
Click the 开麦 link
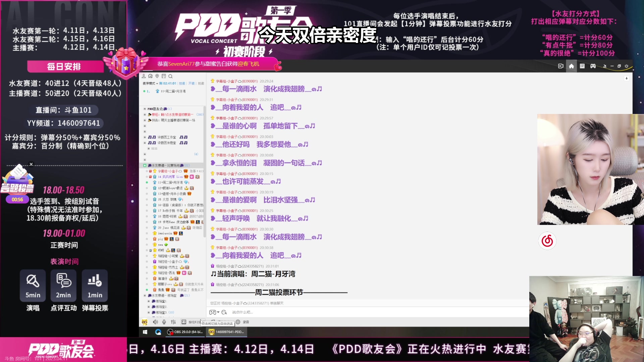192,83
